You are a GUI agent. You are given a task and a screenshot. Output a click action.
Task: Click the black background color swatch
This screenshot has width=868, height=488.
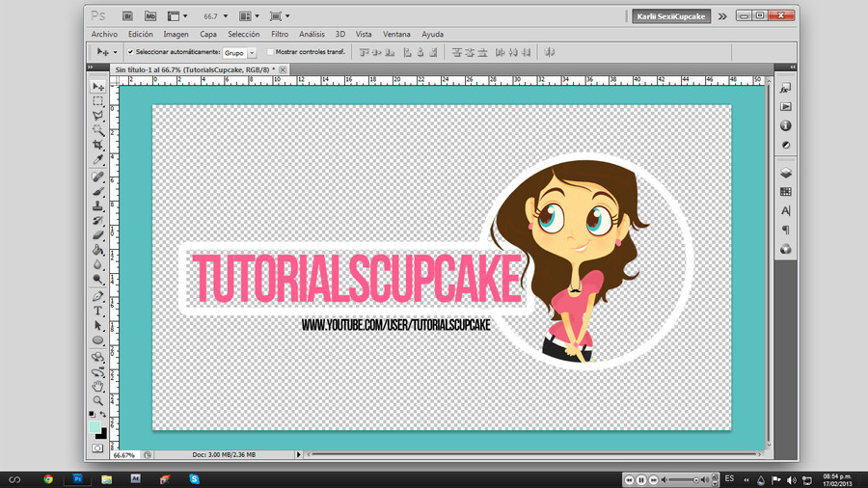coord(103,435)
